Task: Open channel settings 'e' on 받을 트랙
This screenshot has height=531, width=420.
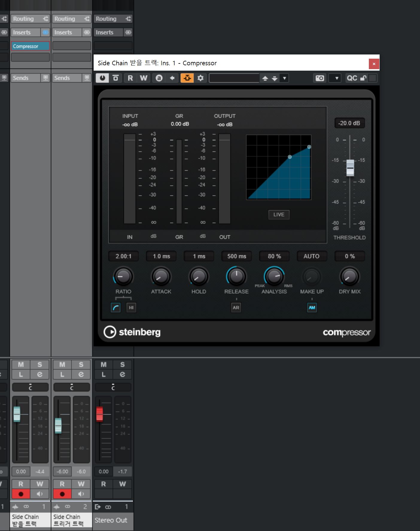Action: tap(40, 374)
